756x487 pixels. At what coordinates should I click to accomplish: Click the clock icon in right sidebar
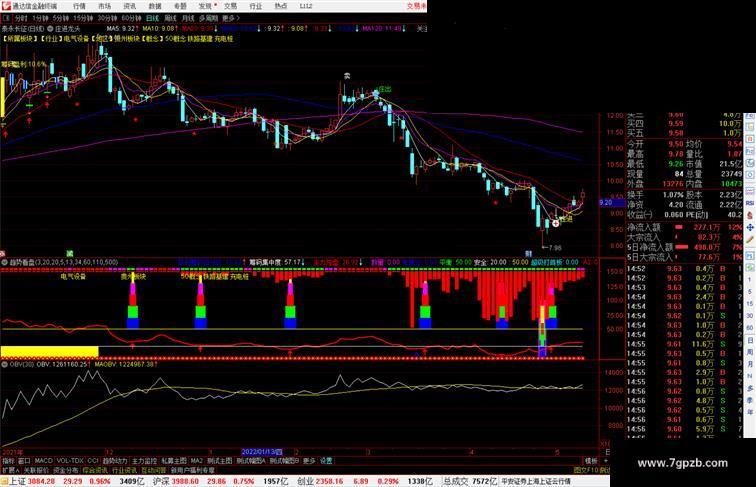pyautogui.click(x=750, y=176)
